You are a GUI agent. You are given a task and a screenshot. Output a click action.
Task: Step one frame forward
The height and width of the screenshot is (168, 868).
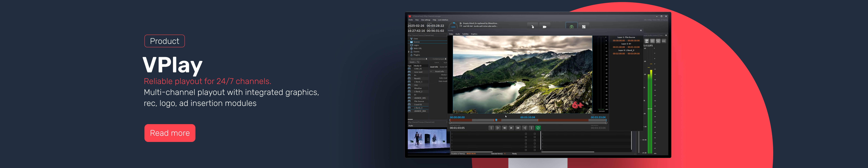[518, 128]
